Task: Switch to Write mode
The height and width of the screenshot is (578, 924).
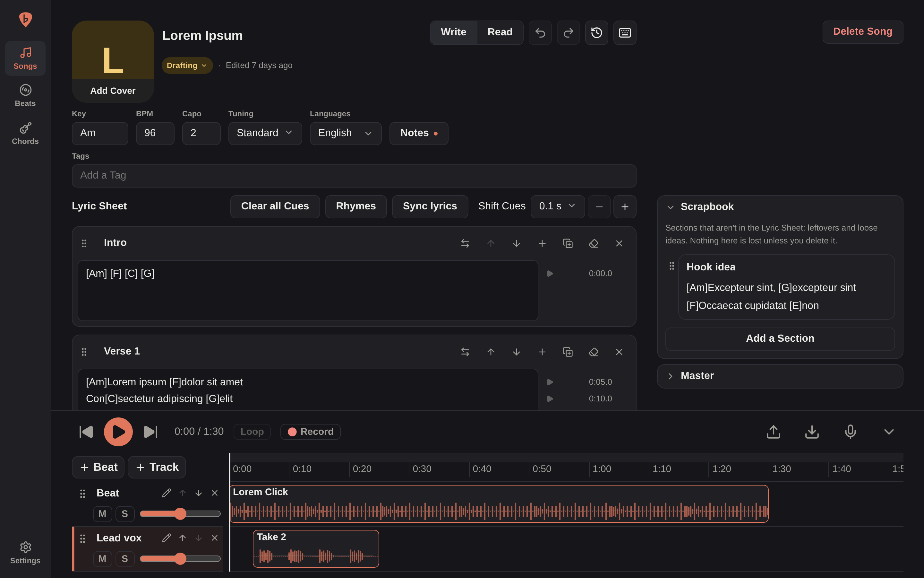Action: (x=453, y=32)
